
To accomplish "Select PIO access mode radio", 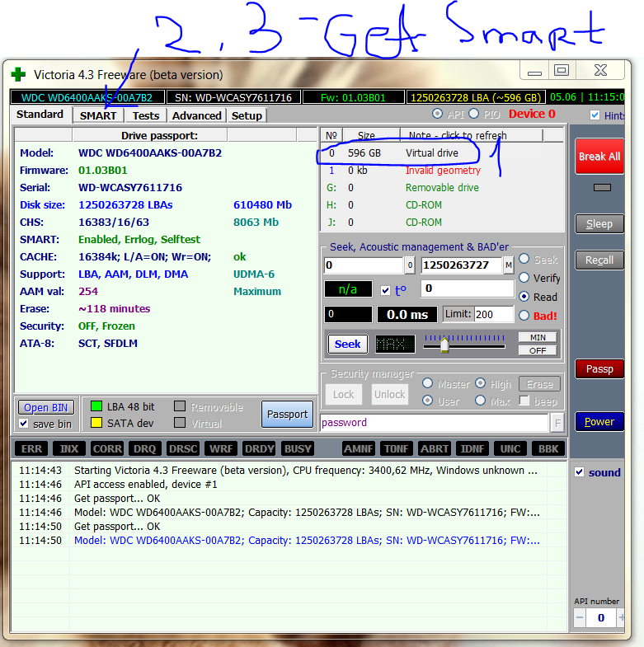I will click(473, 114).
